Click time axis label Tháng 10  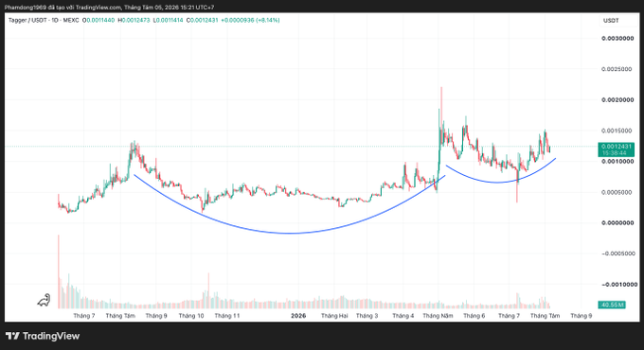coord(191,316)
